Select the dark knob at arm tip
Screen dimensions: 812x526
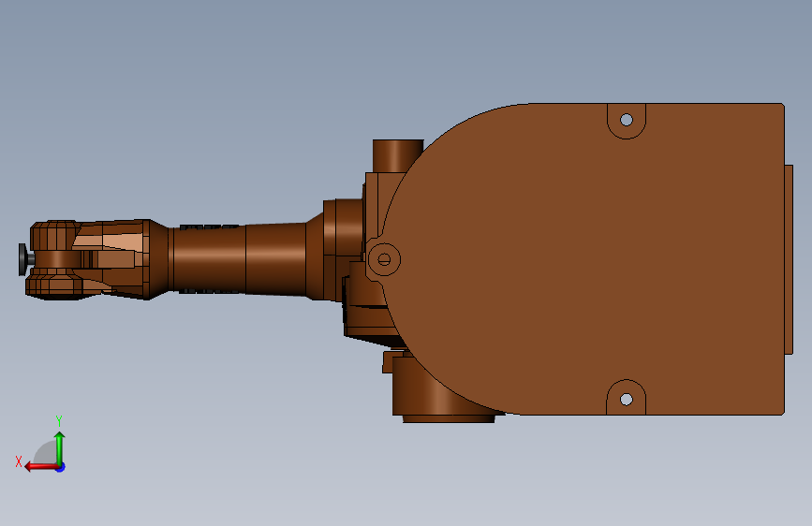tap(23, 259)
